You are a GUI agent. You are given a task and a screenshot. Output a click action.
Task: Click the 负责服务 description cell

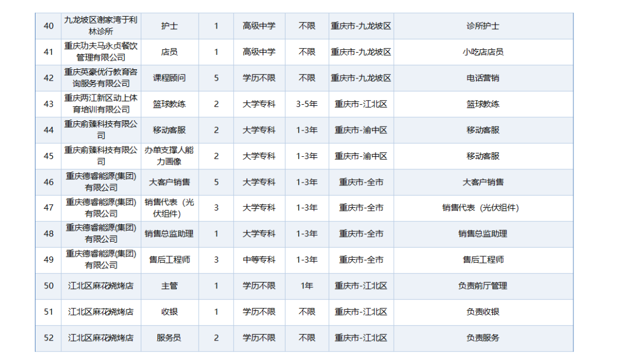tap(483, 338)
